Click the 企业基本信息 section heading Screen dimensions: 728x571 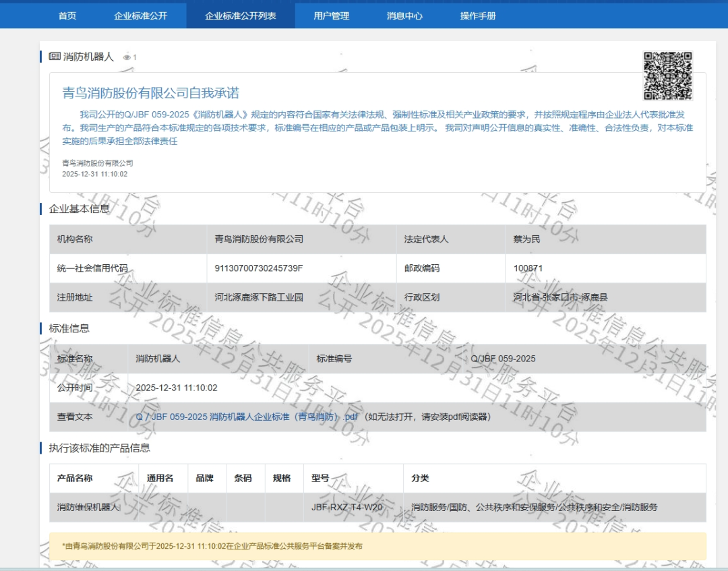pyautogui.click(x=79, y=209)
